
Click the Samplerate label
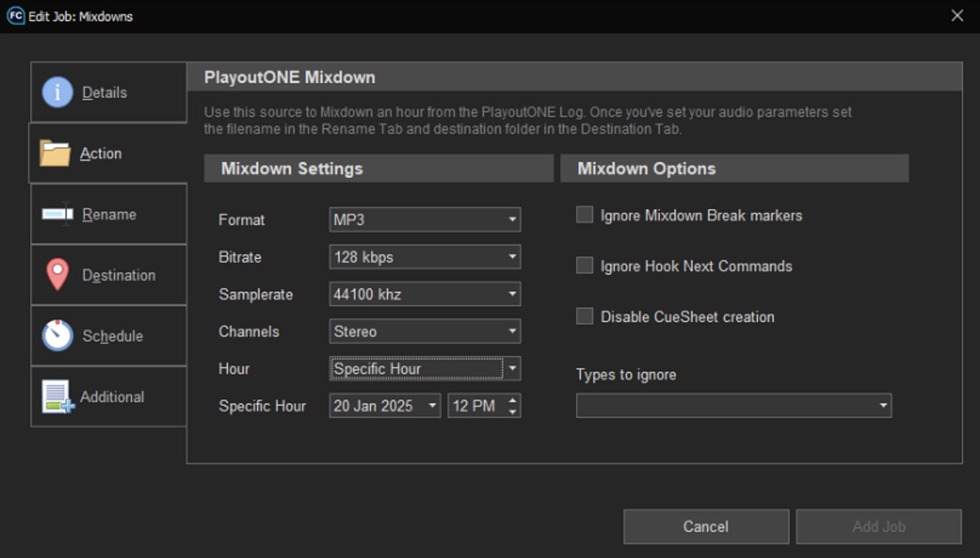[x=256, y=295]
